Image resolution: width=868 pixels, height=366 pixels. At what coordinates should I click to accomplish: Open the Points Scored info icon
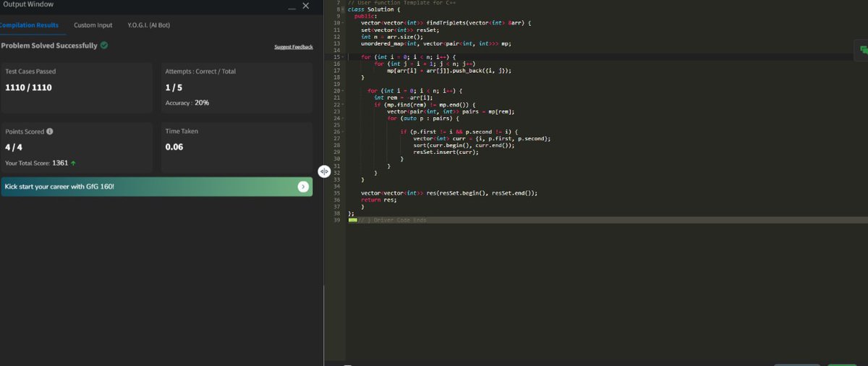click(x=49, y=132)
